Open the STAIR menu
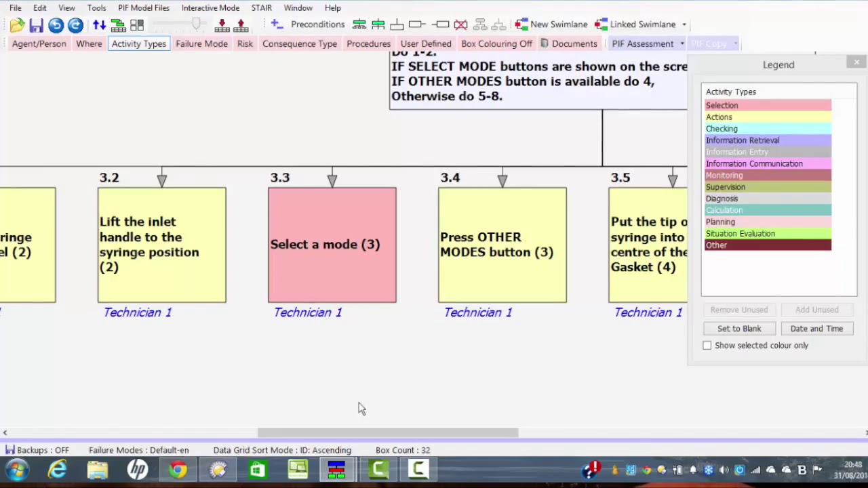This screenshot has width=868, height=488. (261, 7)
